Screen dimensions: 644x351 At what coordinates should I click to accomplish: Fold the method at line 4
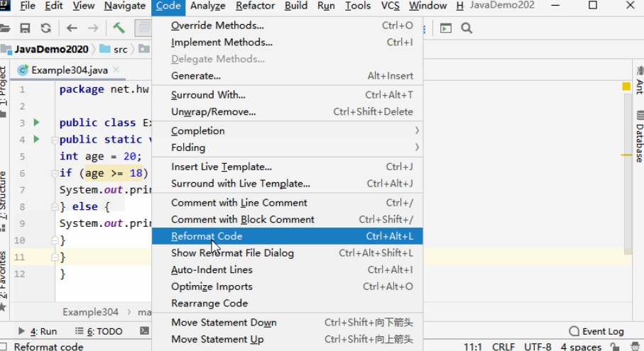[54, 140]
